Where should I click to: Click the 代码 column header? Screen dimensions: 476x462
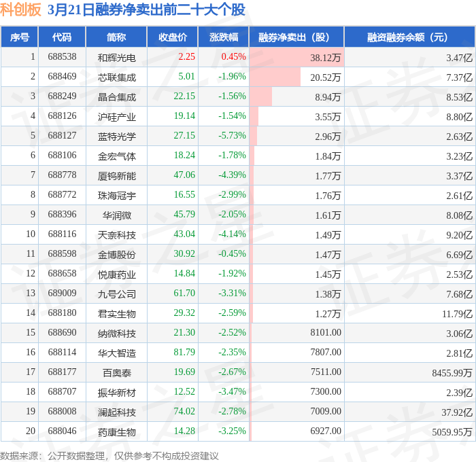tap(62, 37)
